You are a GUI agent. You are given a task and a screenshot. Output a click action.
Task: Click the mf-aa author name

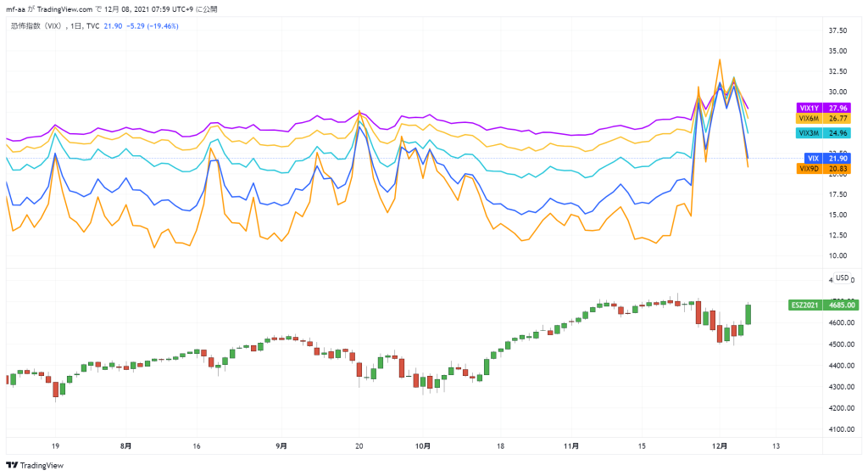[x=15, y=9]
